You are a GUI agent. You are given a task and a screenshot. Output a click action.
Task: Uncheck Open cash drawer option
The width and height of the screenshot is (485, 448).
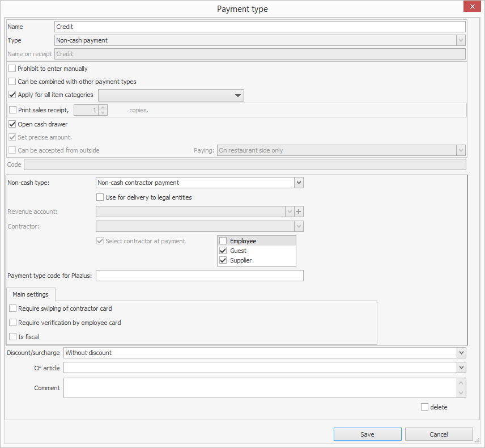click(x=12, y=124)
